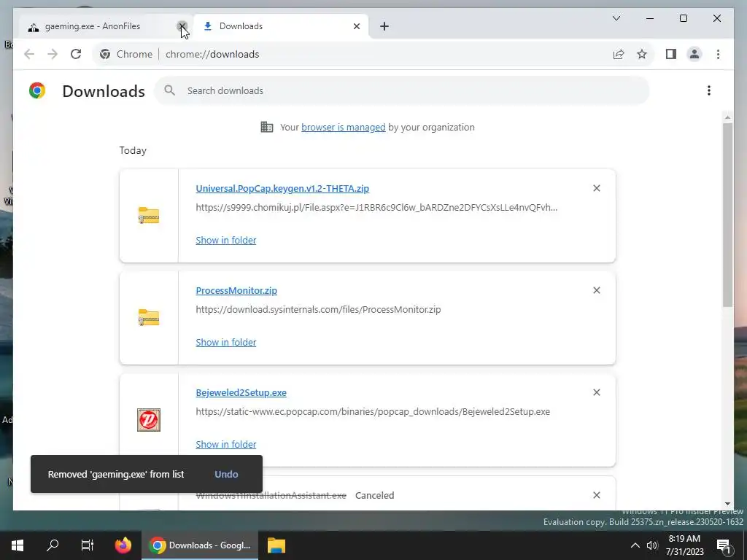The width and height of the screenshot is (747, 560).
Task: Reload the downloads page
Action: point(76,54)
